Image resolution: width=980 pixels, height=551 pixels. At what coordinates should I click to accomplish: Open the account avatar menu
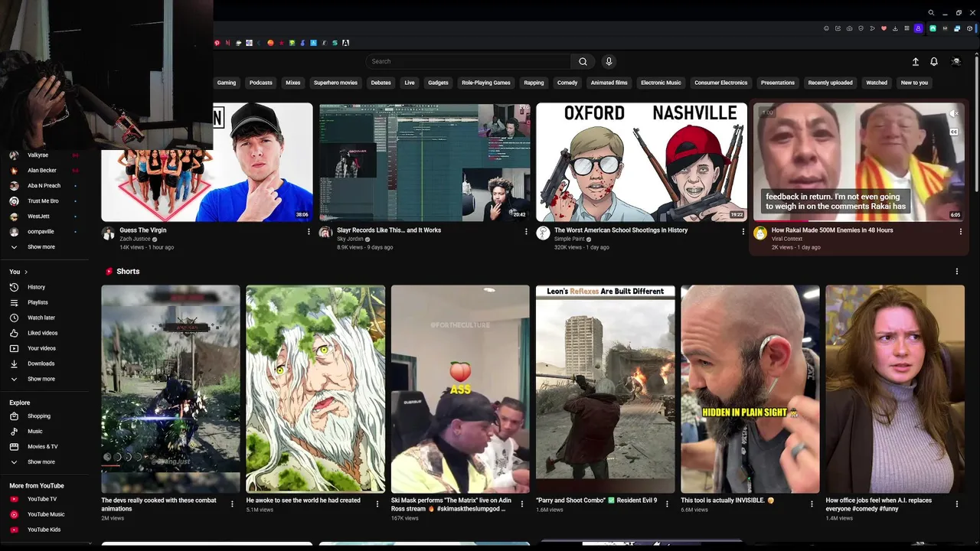955,61
